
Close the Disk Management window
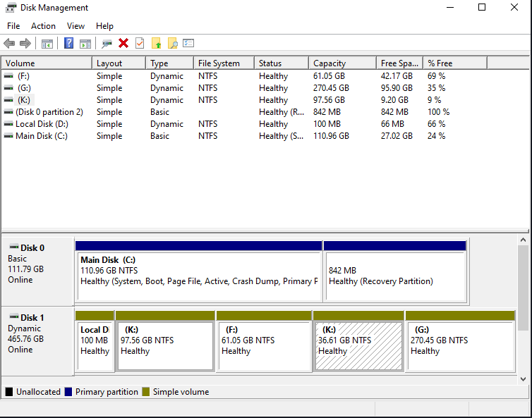(x=514, y=7)
